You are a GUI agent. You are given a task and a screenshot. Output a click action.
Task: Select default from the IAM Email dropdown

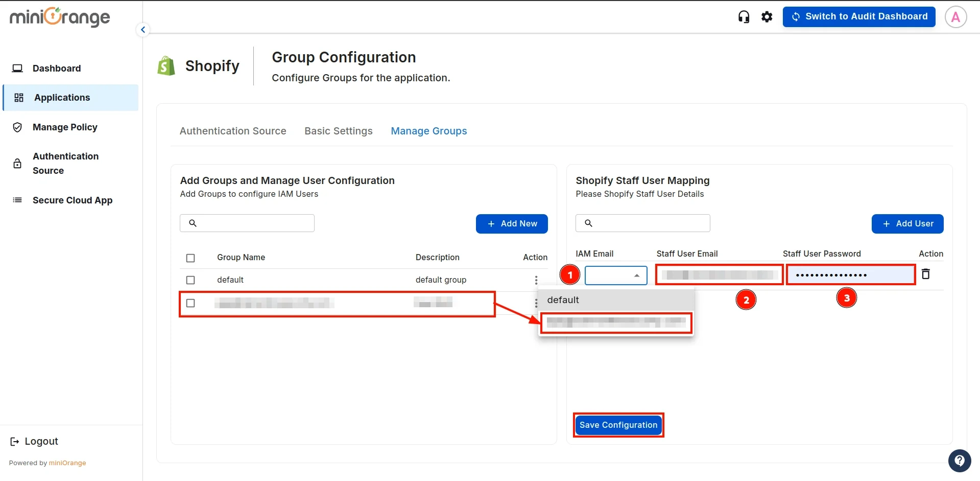click(x=563, y=300)
